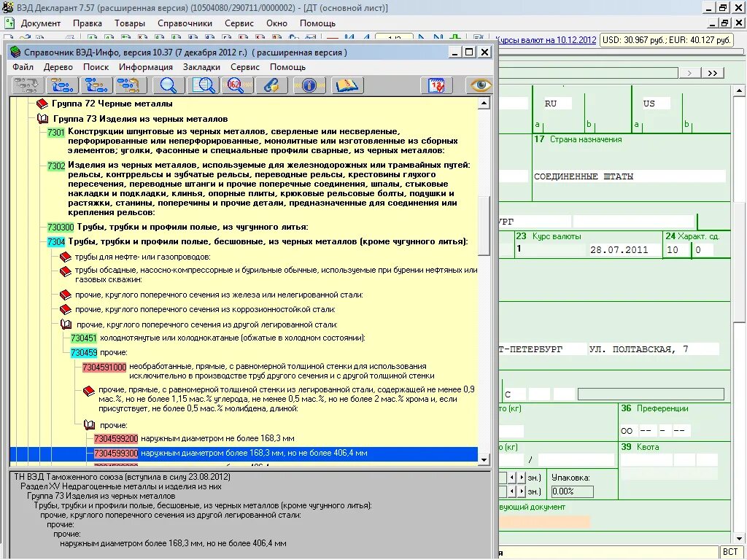Click the magnifier-over-document search icon

click(x=204, y=85)
